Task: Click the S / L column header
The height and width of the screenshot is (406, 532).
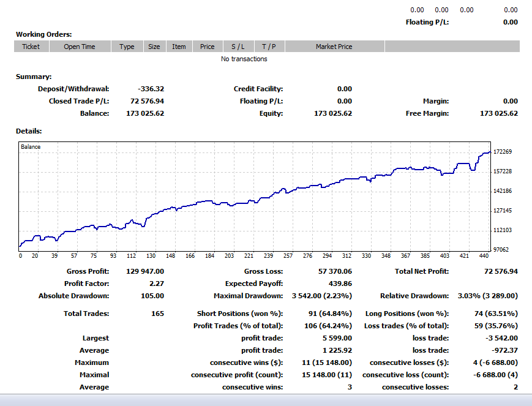Action: click(238, 47)
